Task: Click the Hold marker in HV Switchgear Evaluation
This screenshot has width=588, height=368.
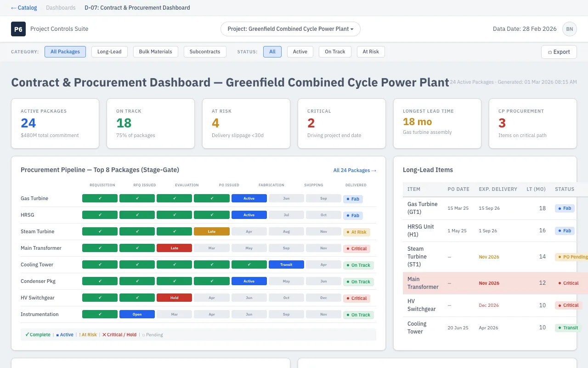Action: [x=174, y=298]
